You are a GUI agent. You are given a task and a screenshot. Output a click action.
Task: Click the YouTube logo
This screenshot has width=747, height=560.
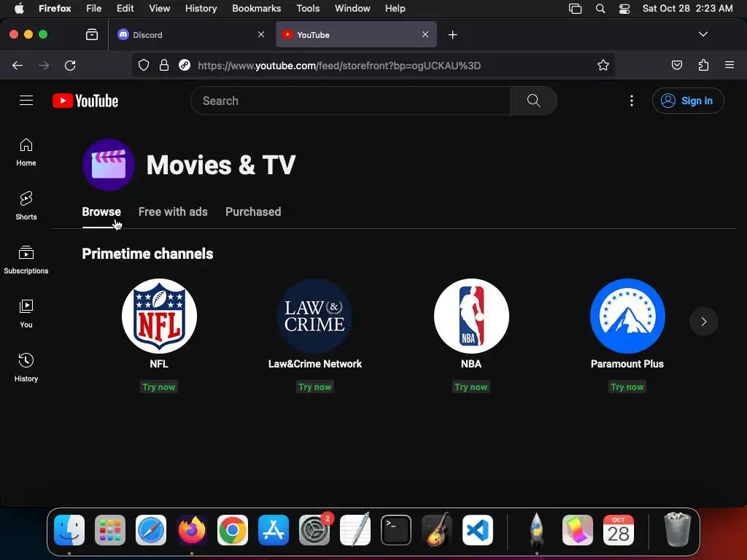85,101
